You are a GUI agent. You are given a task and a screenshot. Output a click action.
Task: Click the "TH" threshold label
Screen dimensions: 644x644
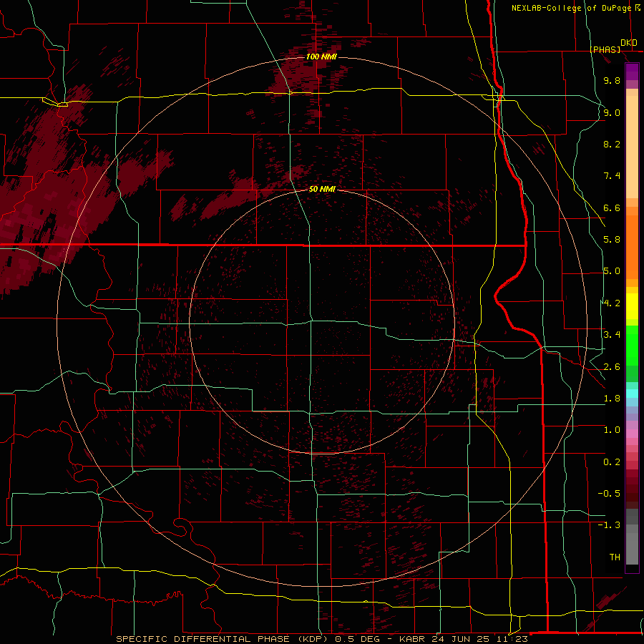pos(615,557)
